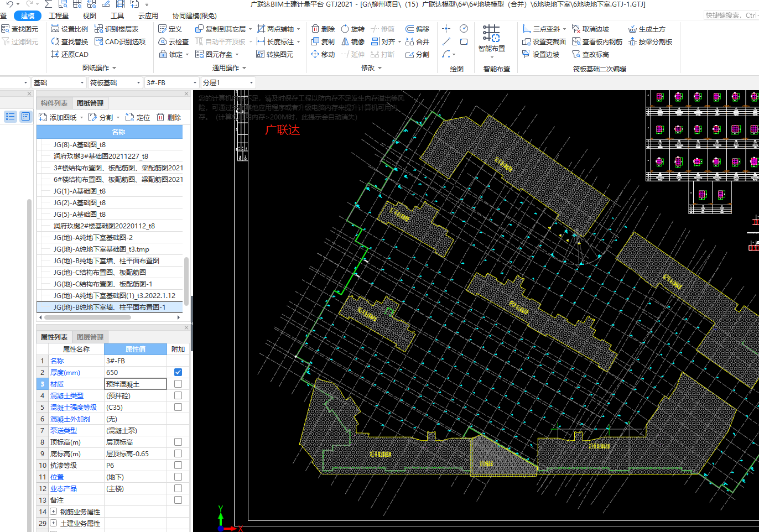Select the rectangle draw tool
The height and width of the screenshot is (532, 759).
(464, 41)
